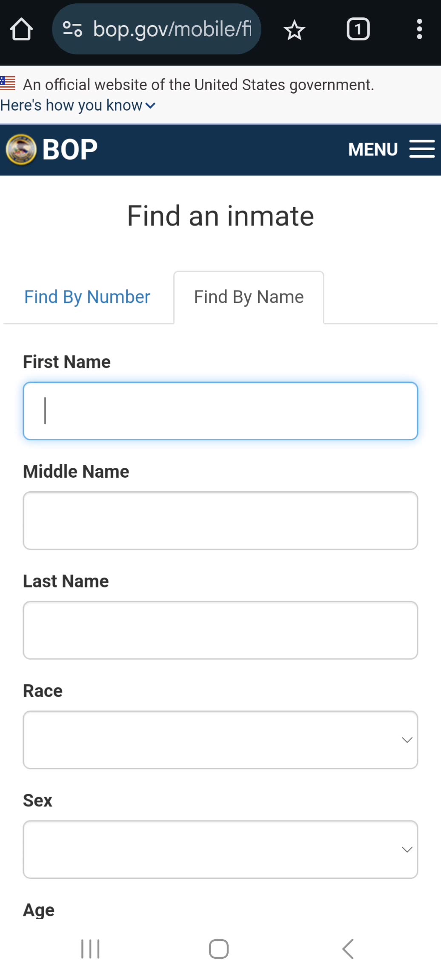
Task: Open the browser three-dot overflow menu
Action: point(419,29)
